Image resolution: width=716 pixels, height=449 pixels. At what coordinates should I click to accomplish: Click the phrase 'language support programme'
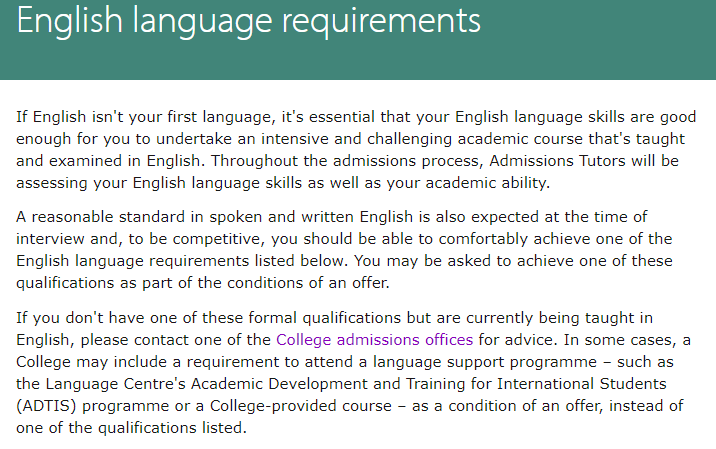[x=485, y=362]
